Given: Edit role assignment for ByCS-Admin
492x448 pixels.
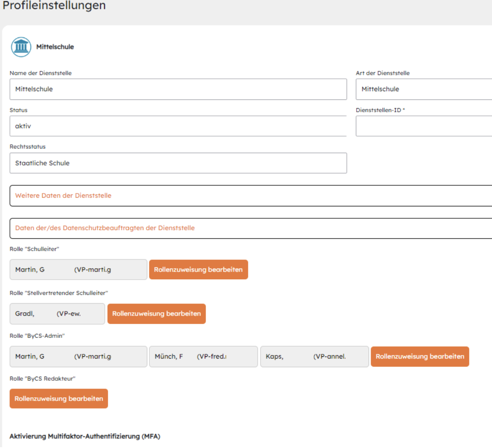Looking at the screenshot, I should (x=420, y=357).
